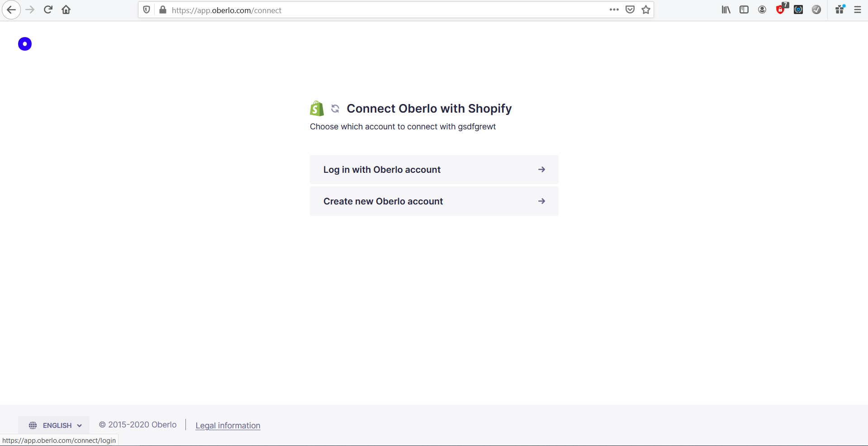
Task: Click the blue Oberlo logo circle
Action: tap(25, 44)
